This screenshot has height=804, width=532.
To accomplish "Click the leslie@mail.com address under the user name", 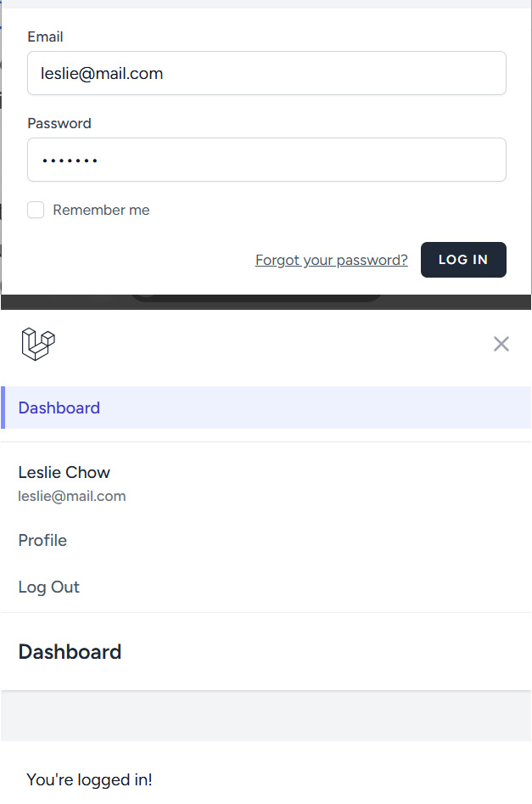I will coord(72,496).
